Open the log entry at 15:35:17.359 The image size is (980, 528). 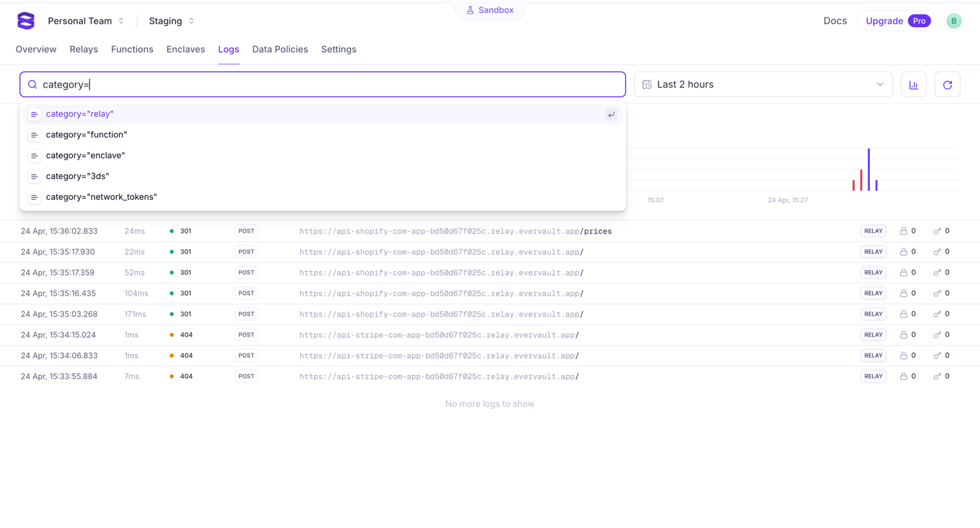490,272
